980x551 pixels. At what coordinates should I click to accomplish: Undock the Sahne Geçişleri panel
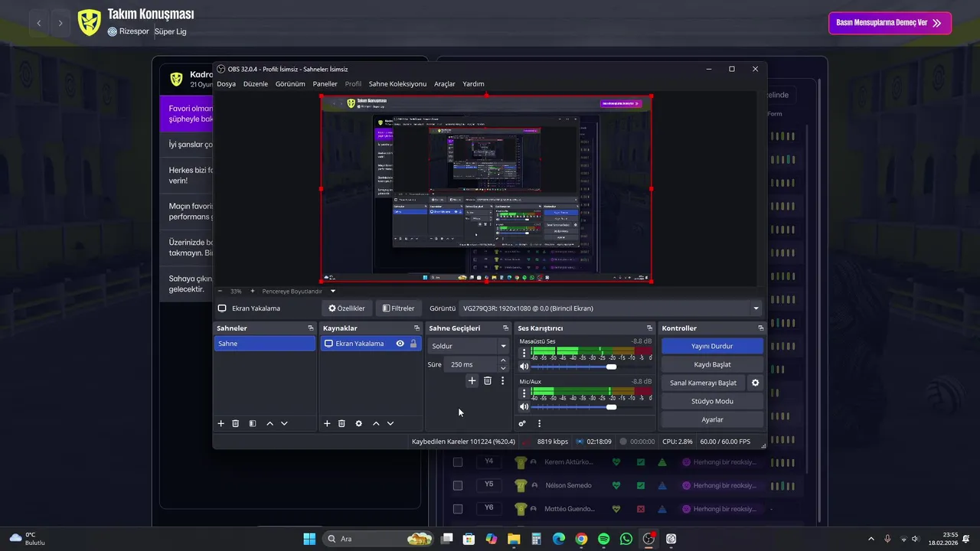click(x=505, y=328)
